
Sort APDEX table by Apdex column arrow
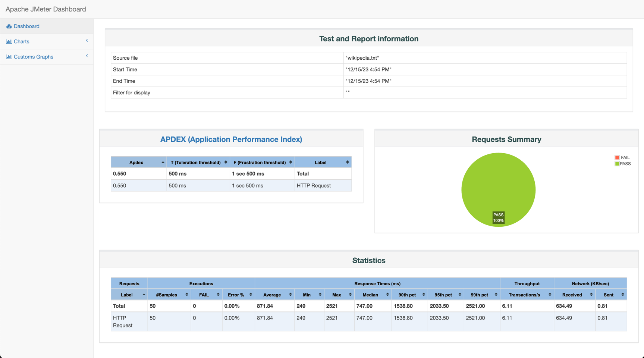tap(163, 163)
